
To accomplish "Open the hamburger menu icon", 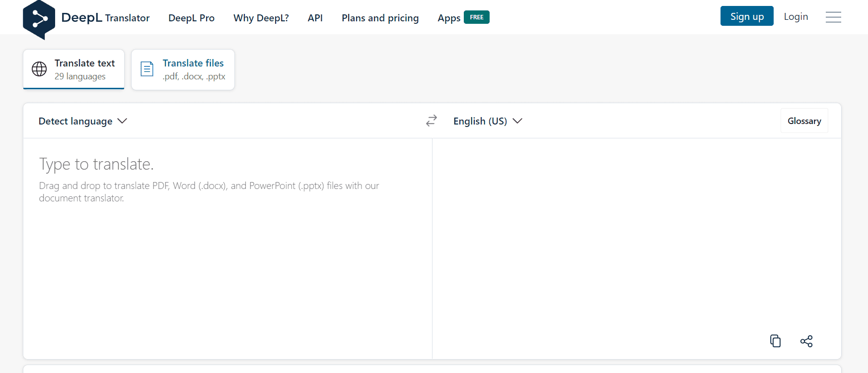I will [833, 17].
